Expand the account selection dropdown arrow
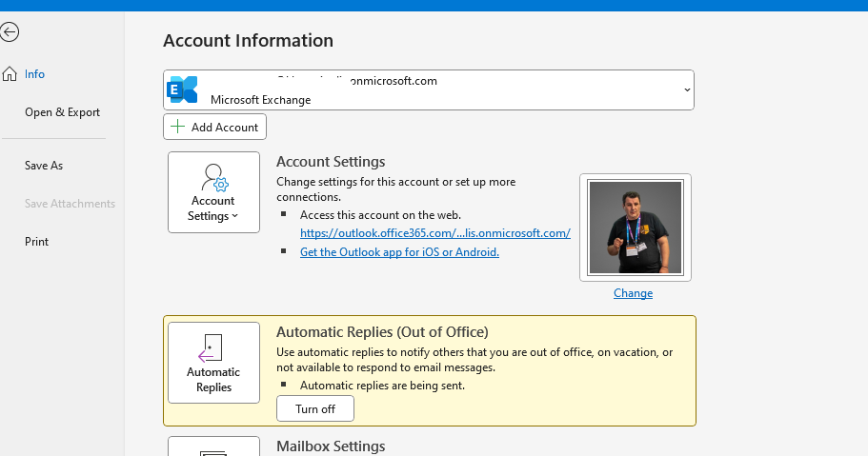Screen dimensions: 868x456 pos(687,89)
